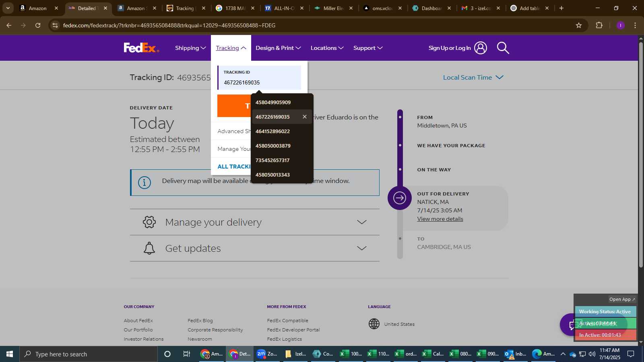The width and height of the screenshot is (644, 362).
Task: Click the globe language icon
Action: pos(374,324)
